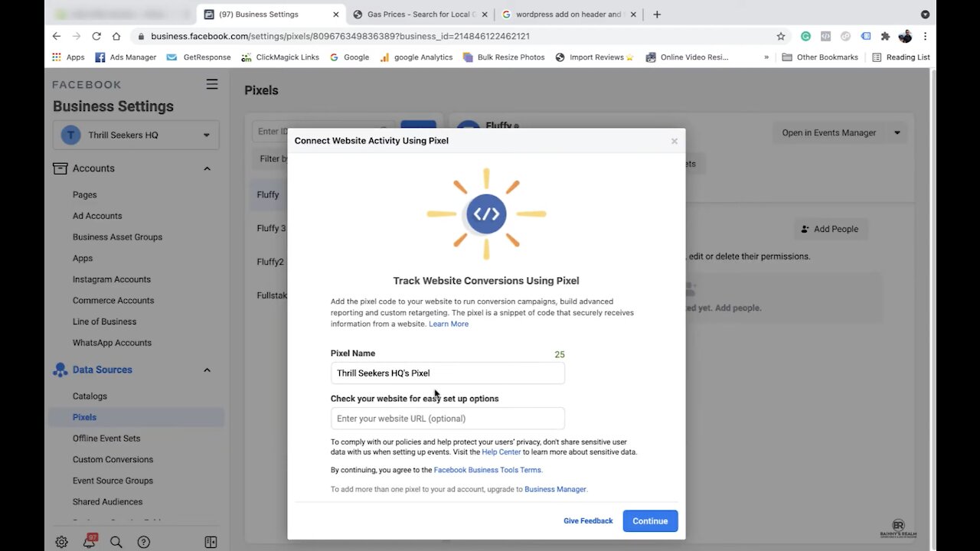
Task: Click Continue in the pixel dialog
Action: [x=650, y=521]
